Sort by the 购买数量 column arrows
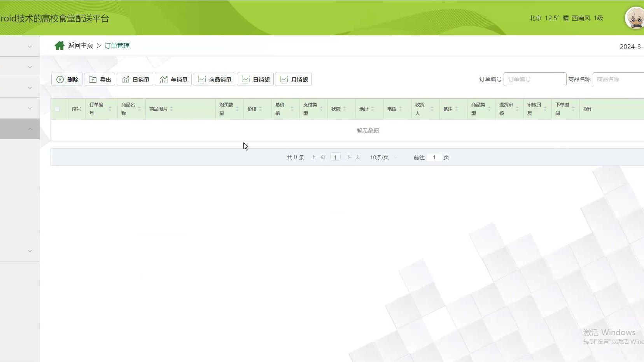Viewport: 644px width, 362px height. 237,109
